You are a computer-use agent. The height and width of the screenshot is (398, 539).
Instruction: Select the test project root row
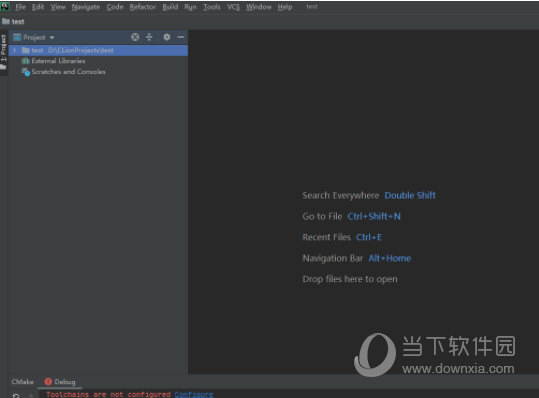tap(98, 51)
